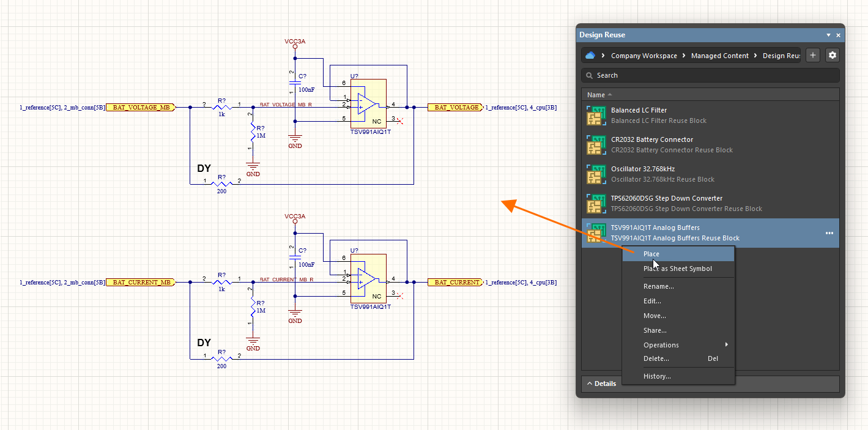Open the Design Reuse panel dropdown arrow

(x=829, y=35)
